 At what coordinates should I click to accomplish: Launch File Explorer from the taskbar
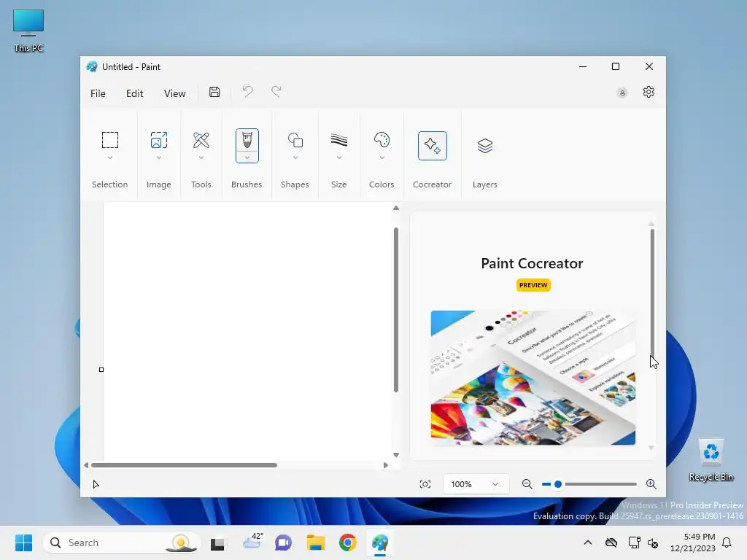pyautogui.click(x=315, y=542)
